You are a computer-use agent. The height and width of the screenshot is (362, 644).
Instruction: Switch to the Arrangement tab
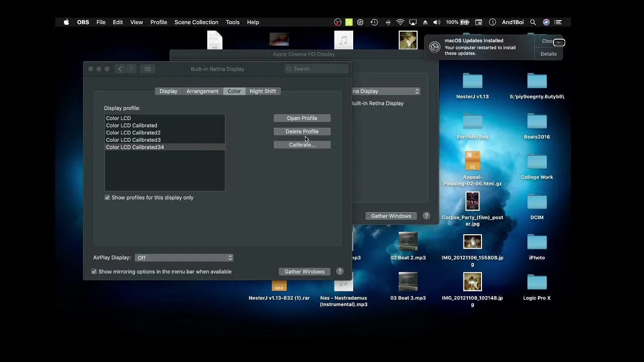coord(202,91)
